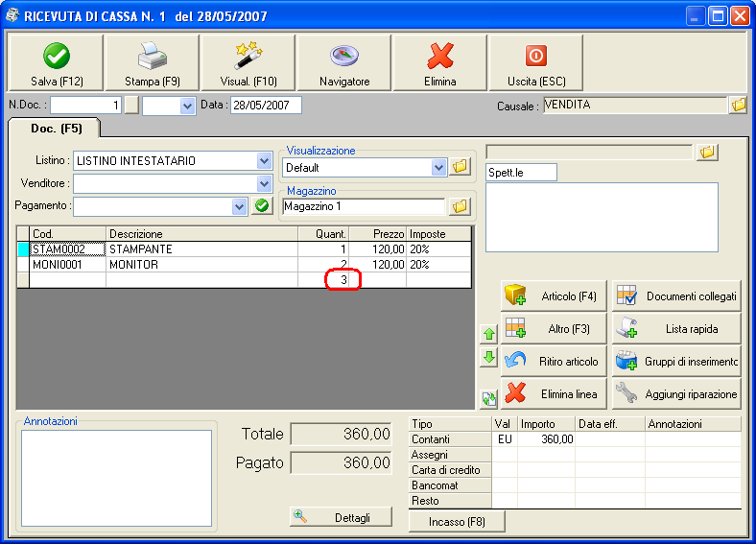The image size is (756, 544).
Task: Open Visual. (F10) preview wizard
Action: pos(248,62)
